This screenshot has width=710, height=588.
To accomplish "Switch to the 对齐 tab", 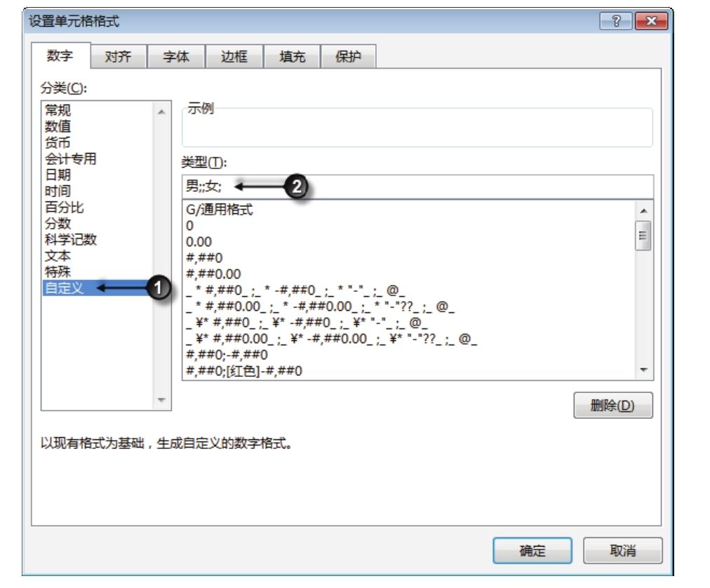I will [118, 58].
